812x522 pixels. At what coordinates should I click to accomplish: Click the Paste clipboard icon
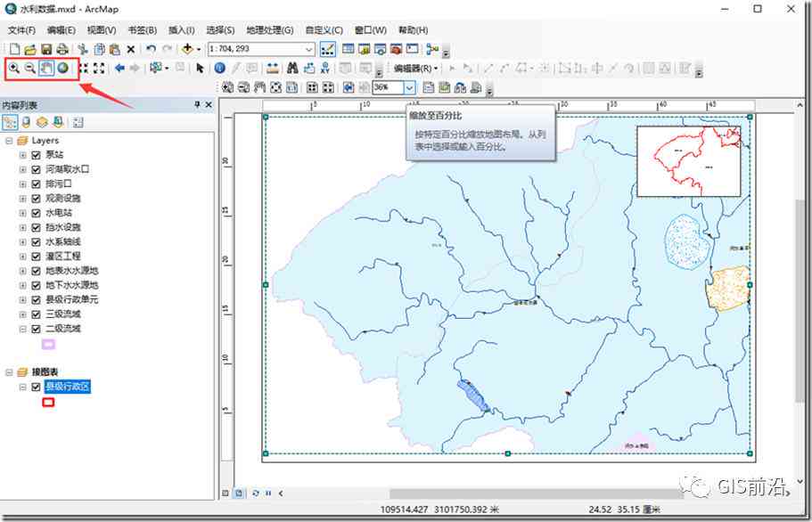[115, 49]
